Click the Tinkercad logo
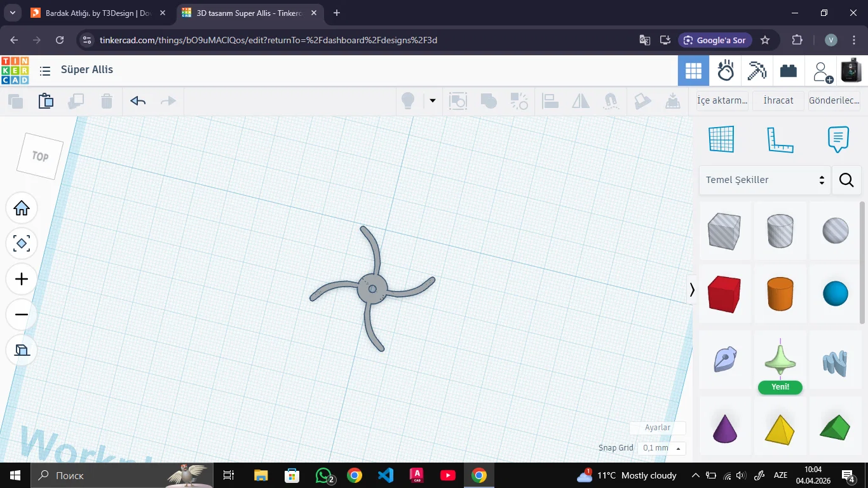The height and width of the screenshot is (488, 868). pos(15,71)
